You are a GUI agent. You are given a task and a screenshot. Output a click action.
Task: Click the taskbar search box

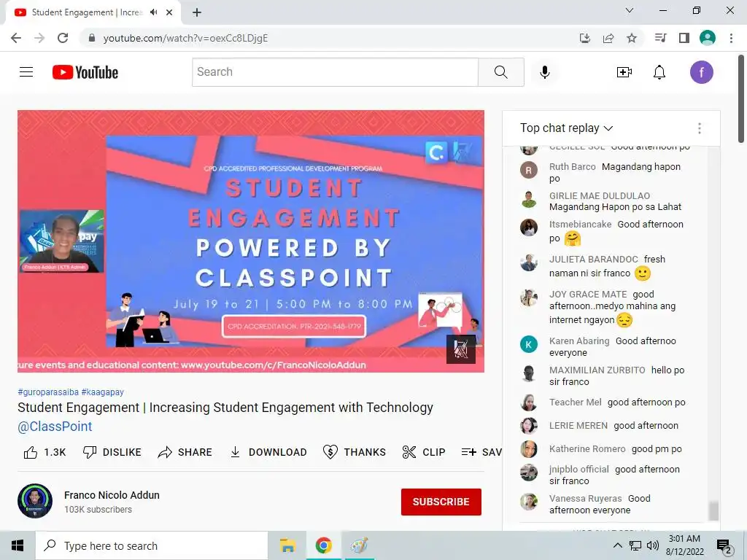point(152,545)
